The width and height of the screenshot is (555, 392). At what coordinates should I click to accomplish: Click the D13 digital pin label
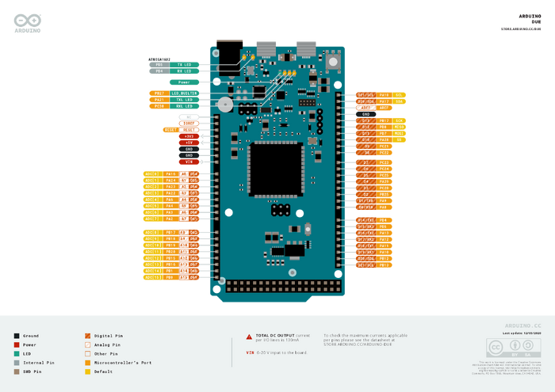click(366, 120)
